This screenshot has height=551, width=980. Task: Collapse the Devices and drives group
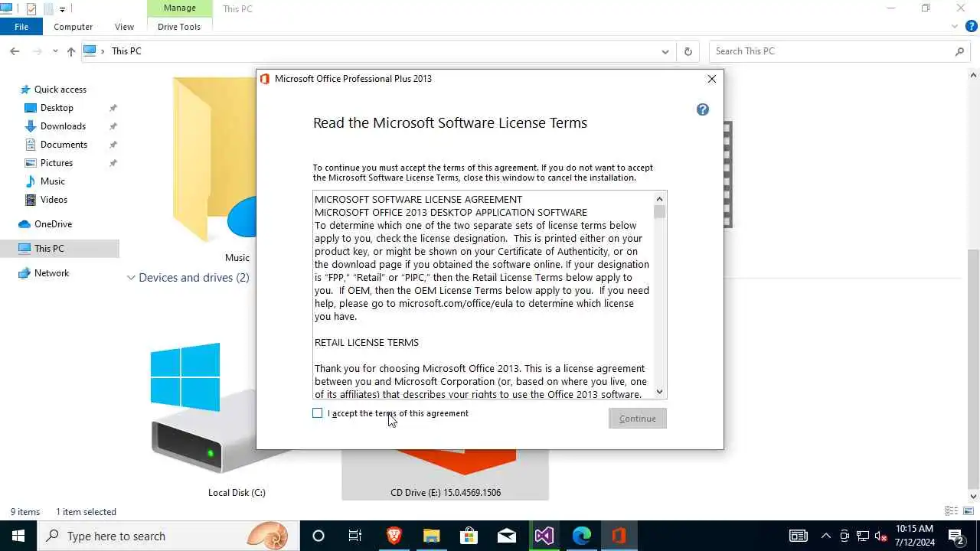(x=131, y=278)
